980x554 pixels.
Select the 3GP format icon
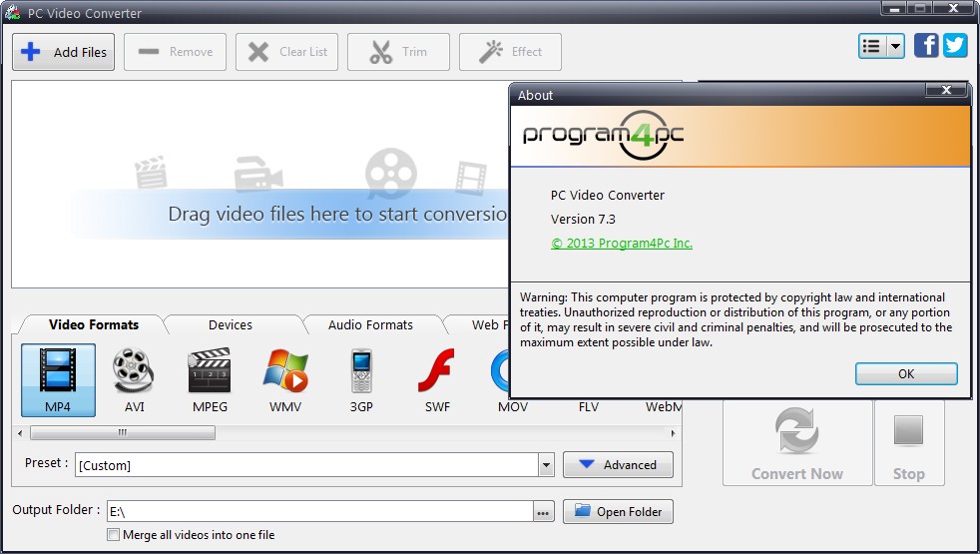pyautogui.click(x=361, y=379)
